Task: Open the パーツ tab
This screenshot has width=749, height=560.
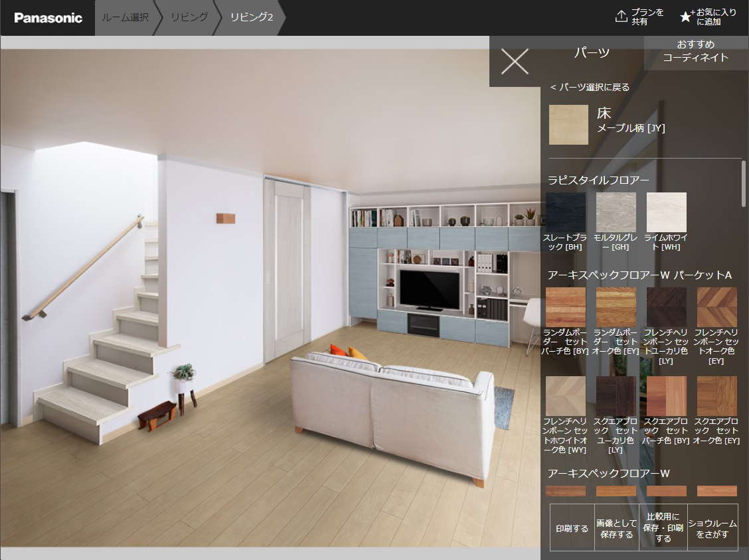Action: point(591,53)
